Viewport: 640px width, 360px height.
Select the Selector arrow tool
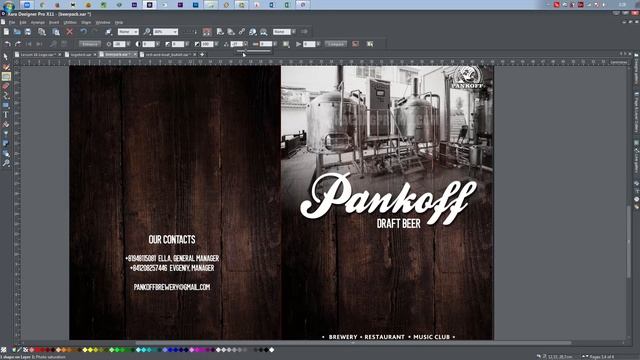pos(6,57)
